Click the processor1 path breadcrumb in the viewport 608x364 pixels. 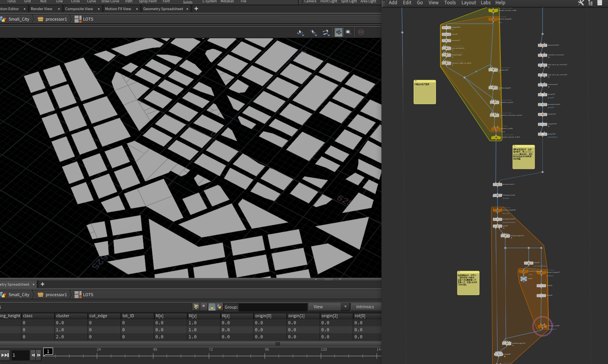click(56, 19)
